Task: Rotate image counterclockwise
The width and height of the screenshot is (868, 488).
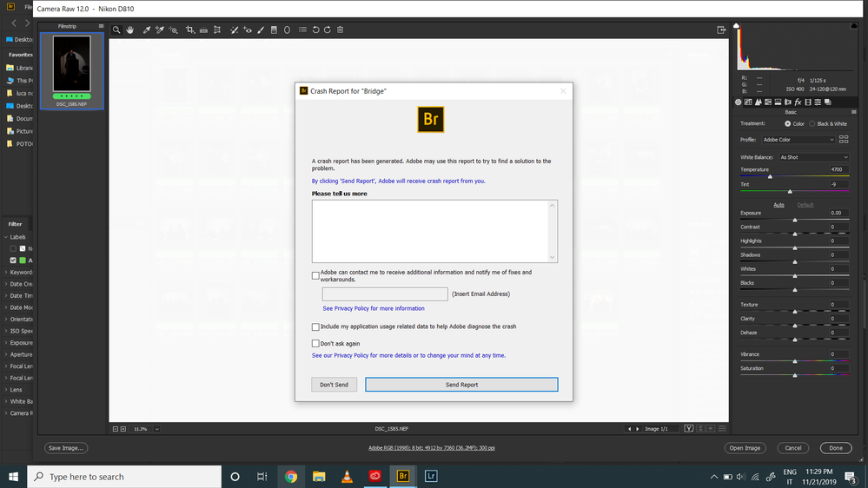Action: [315, 30]
